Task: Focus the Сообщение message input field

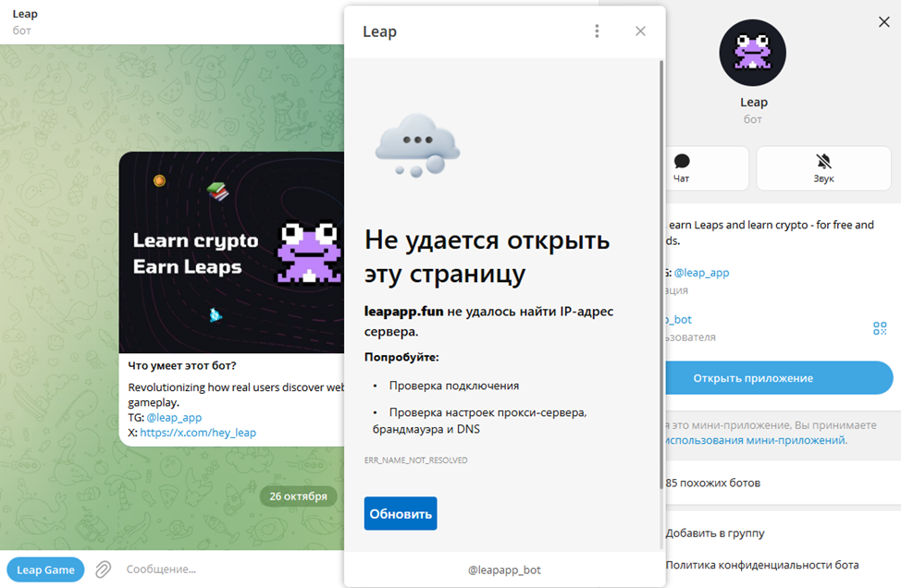Action: (x=229, y=570)
